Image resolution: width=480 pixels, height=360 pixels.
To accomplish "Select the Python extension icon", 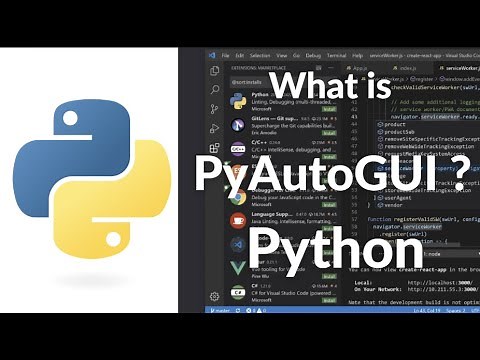I will click(x=238, y=101).
